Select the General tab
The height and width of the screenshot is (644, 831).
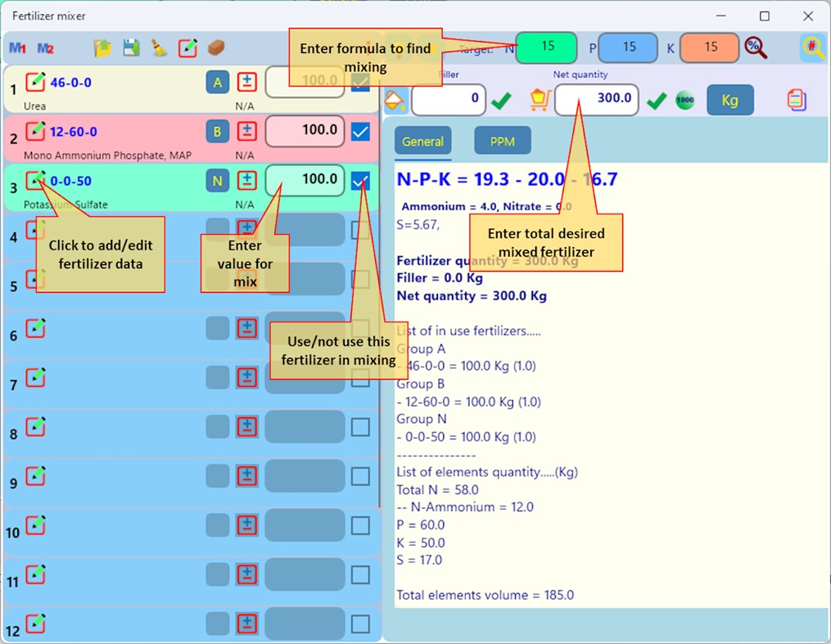point(422,141)
